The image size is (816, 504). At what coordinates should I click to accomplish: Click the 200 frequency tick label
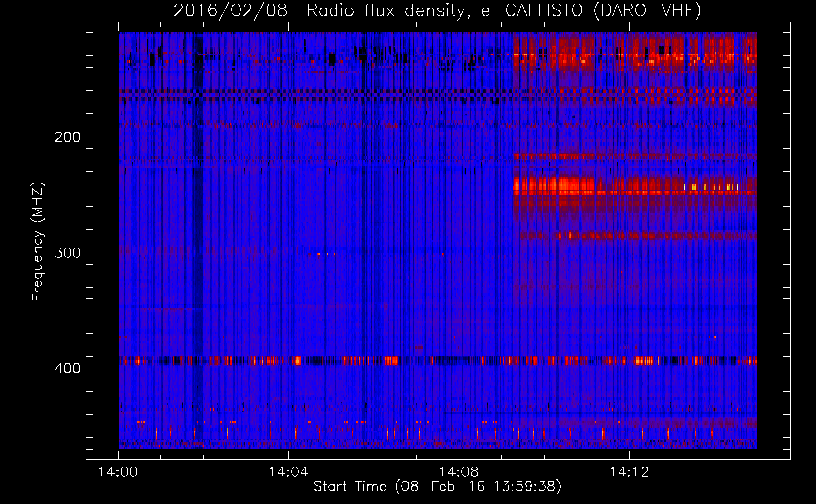coord(68,137)
